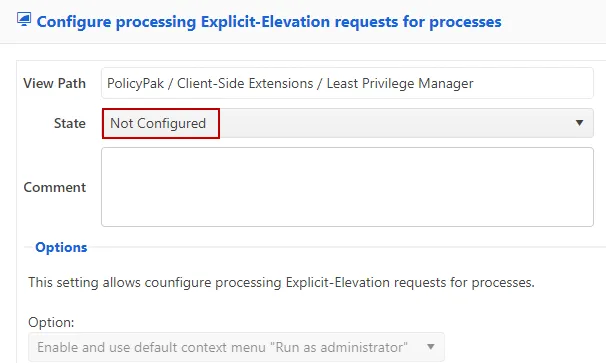
Task: Click the "Run as administrator" text in Option
Action: [341, 347]
